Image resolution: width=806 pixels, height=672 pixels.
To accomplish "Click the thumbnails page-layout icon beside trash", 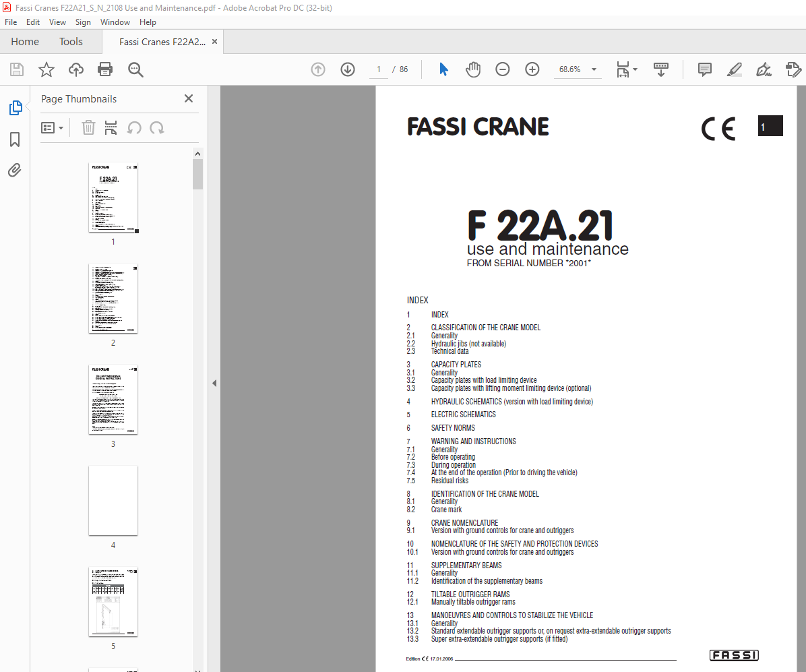I will tap(111, 127).
